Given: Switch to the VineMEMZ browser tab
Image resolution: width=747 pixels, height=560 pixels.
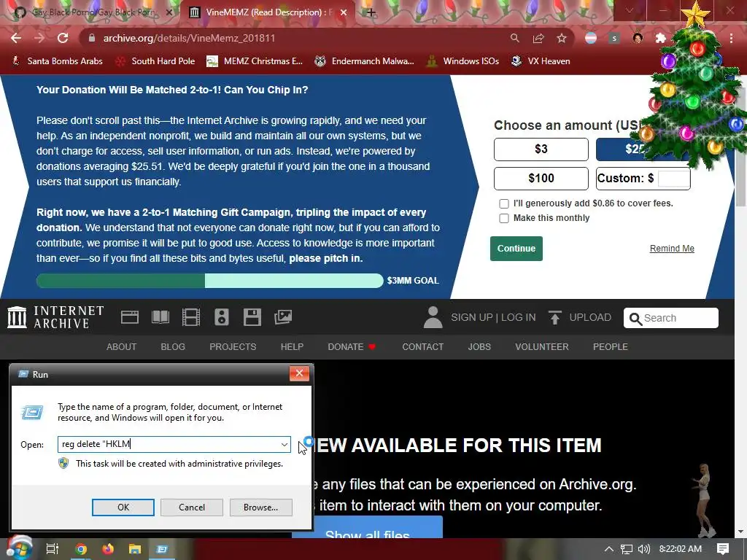Looking at the screenshot, I should pos(268,12).
